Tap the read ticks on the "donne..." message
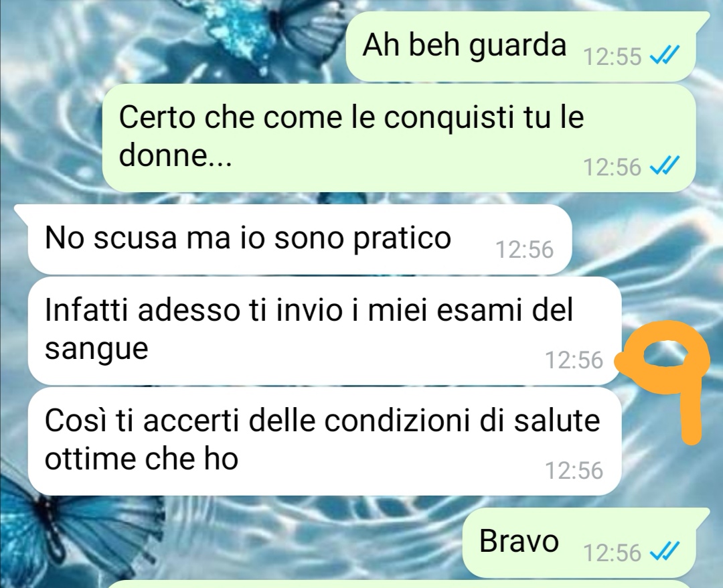 click(x=664, y=166)
